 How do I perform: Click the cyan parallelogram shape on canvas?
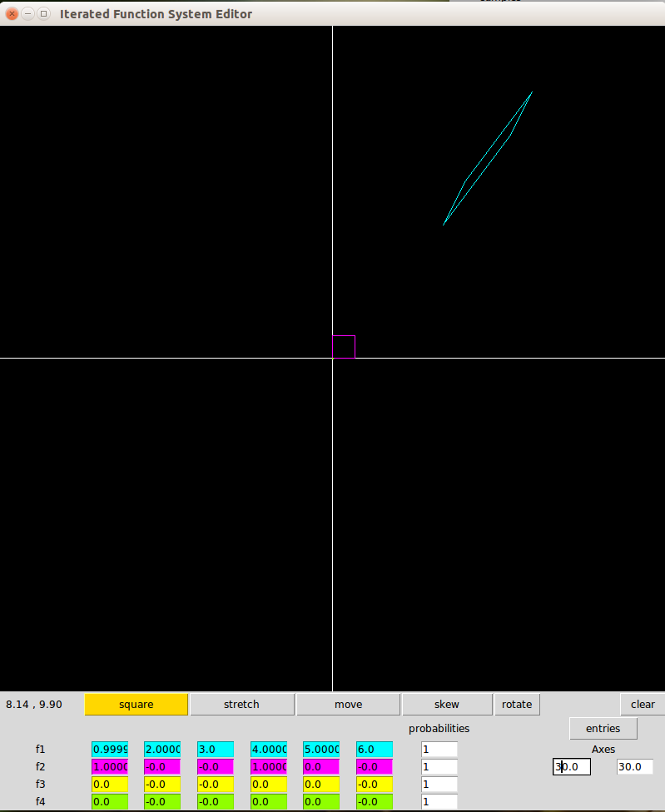click(488, 158)
